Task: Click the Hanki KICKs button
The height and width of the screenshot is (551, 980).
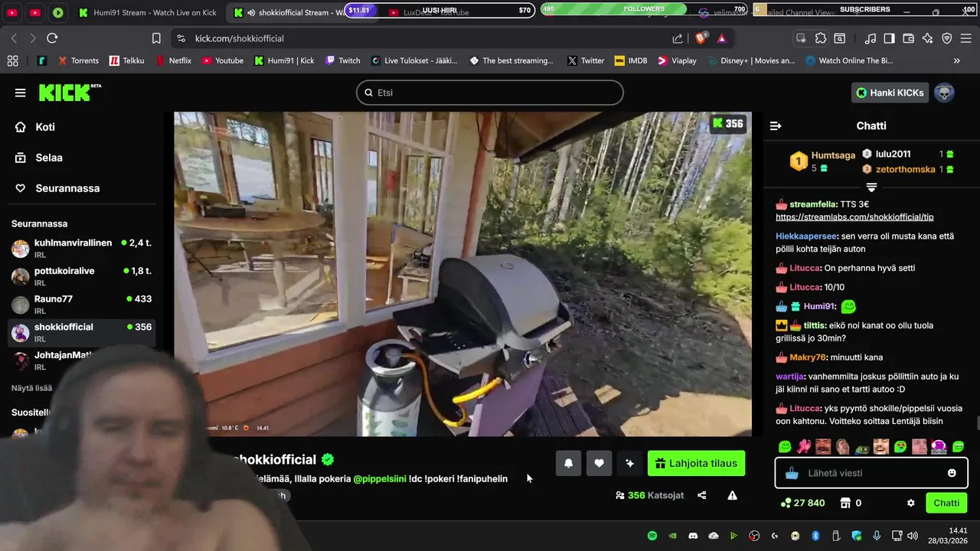Action: pyautogui.click(x=890, y=93)
